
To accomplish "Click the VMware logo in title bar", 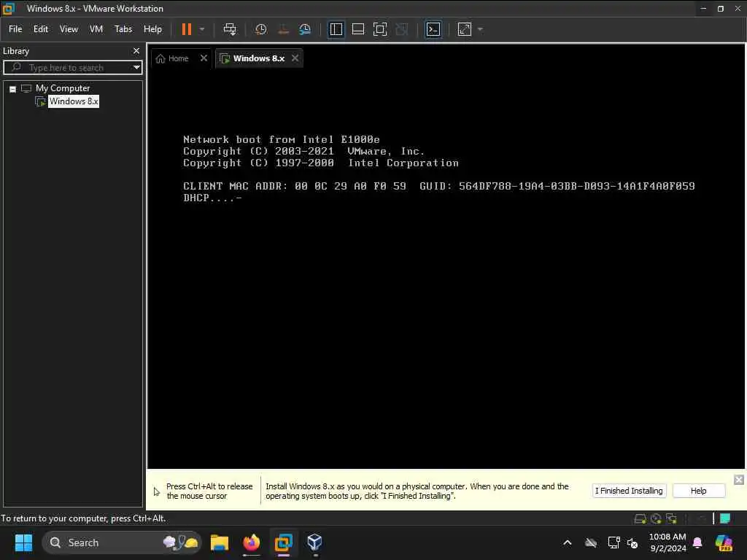I will click(x=9, y=9).
